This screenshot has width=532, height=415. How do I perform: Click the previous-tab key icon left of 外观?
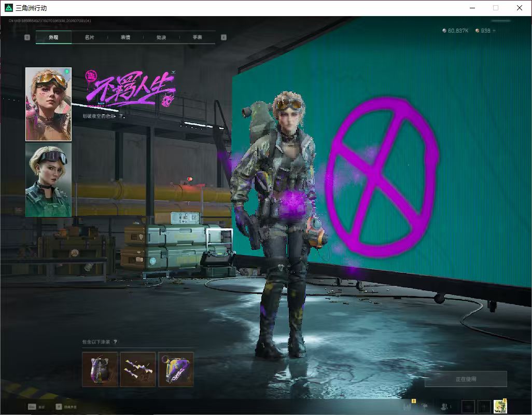27,37
